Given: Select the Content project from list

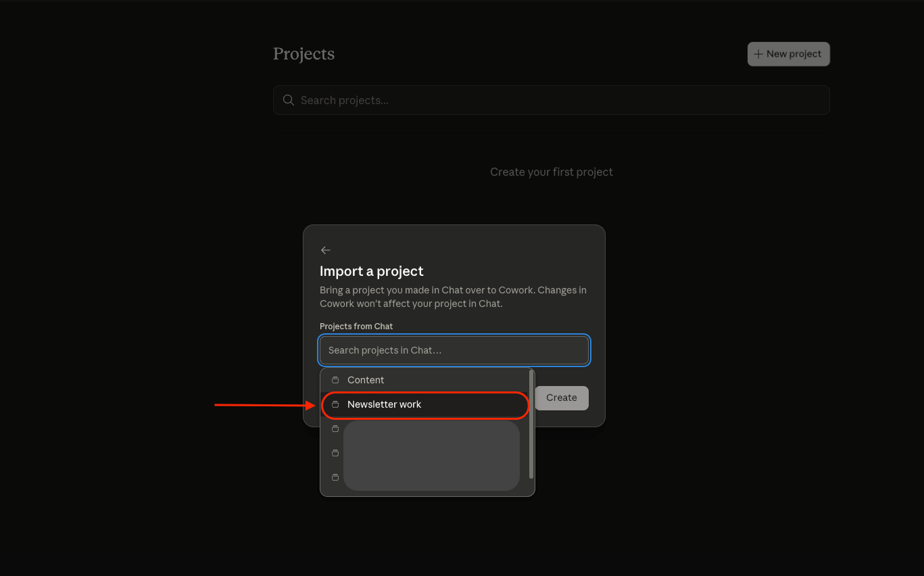Looking at the screenshot, I should 424,380.
